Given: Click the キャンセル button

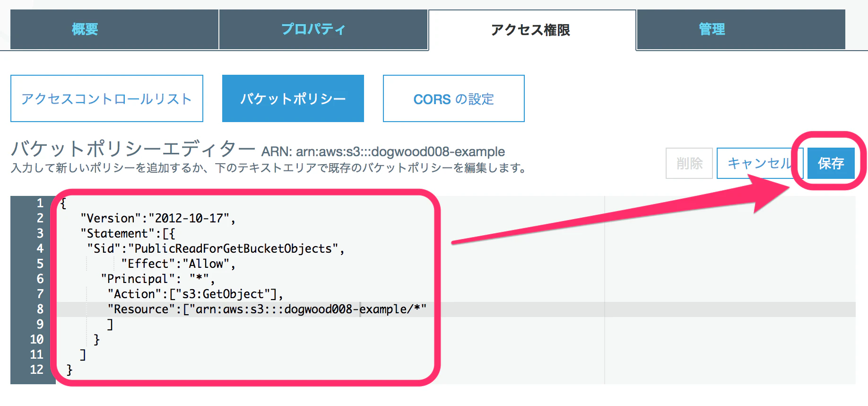Looking at the screenshot, I should pyautogui.click(x=760, y=163).
